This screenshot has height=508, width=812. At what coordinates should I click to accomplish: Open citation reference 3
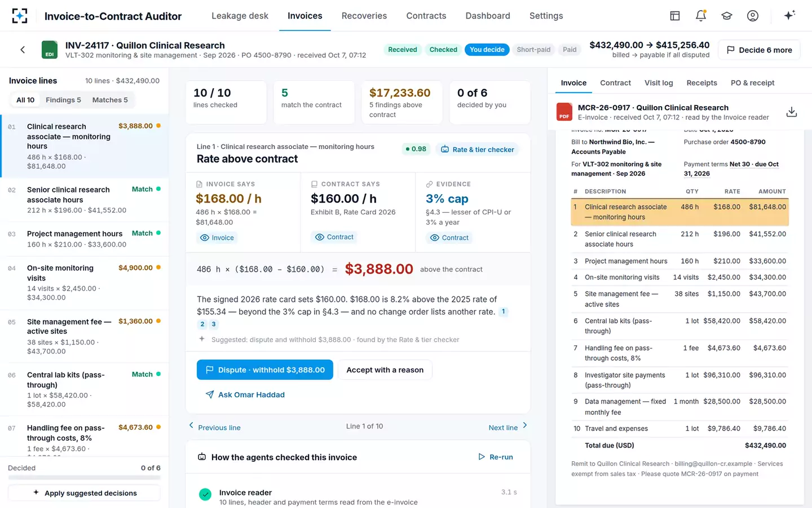[213, 324]
